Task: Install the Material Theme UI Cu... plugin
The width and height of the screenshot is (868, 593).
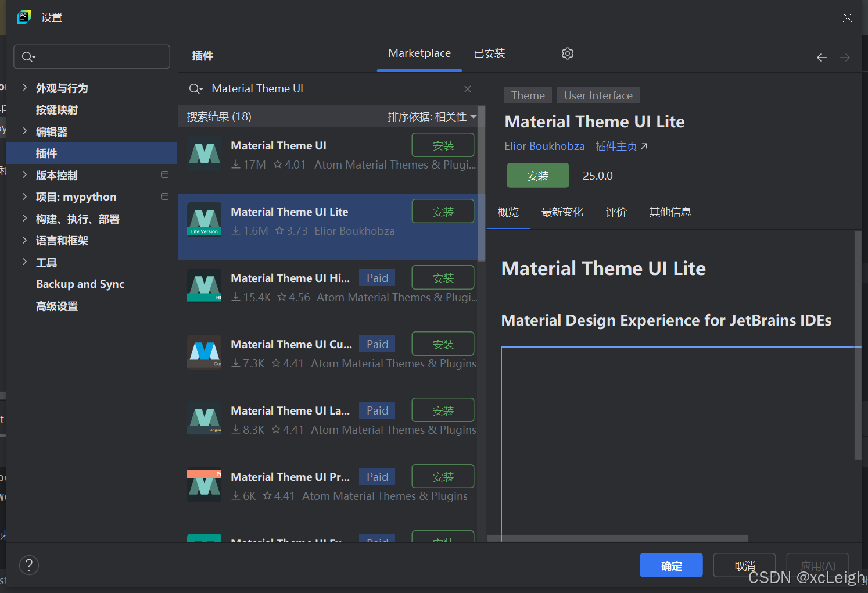Action: [x=443, y=344]
